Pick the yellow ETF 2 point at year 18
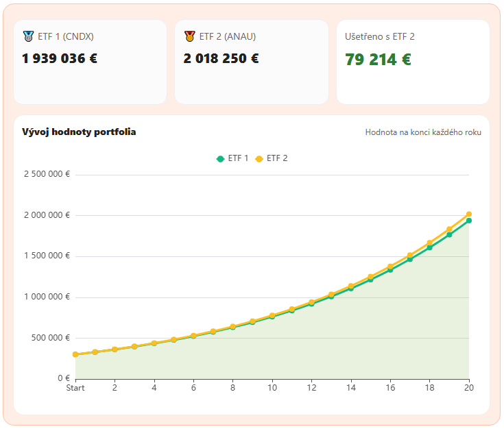This screenshot has width=504, height=429. tap(430, 243)
